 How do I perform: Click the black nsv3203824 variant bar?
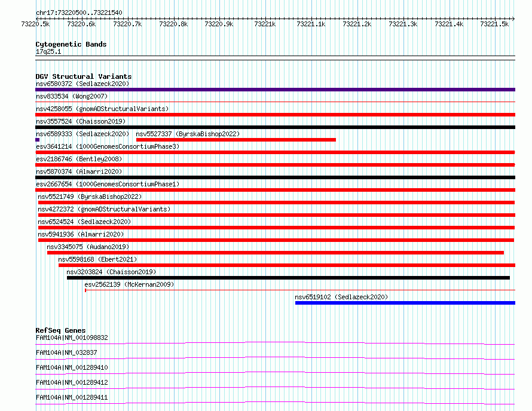pyautogui.click(x=288, y=278)
